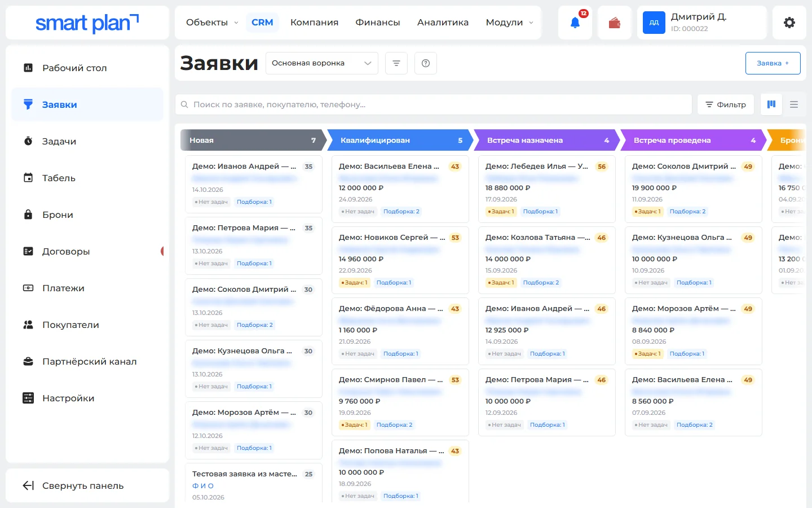Image resolution: width=812 pixels, height=508 pixels.
Task: Click the smart plan logo
Action: pos(87,23)
